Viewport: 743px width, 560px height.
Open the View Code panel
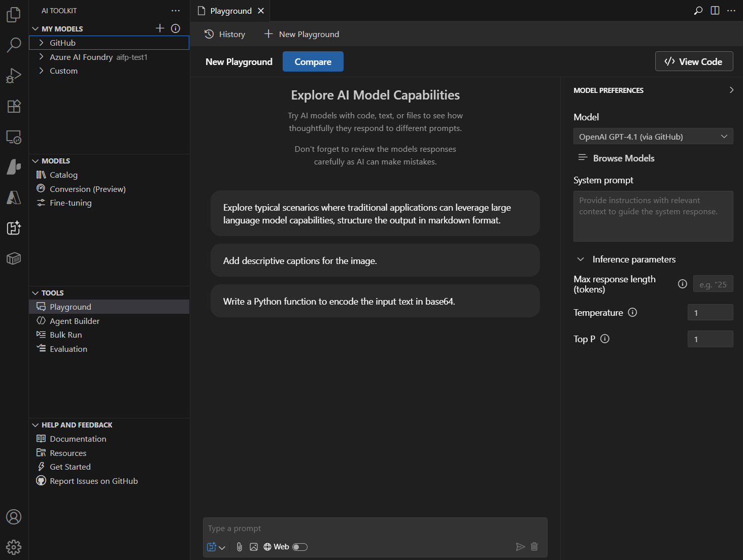694,61
